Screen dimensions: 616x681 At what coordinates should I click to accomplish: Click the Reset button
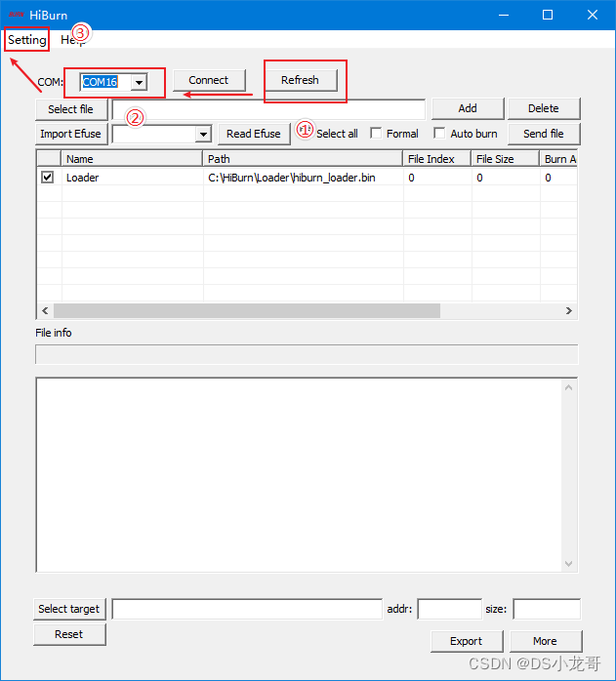(x=69, y=634)
